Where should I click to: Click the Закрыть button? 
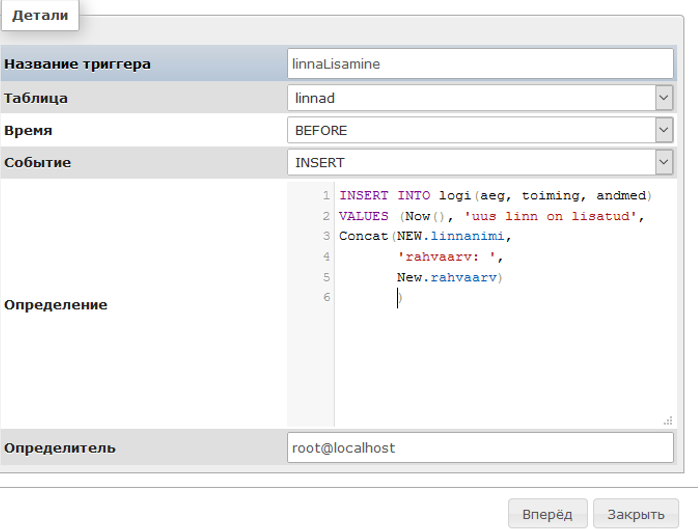(x=636, y=514)
